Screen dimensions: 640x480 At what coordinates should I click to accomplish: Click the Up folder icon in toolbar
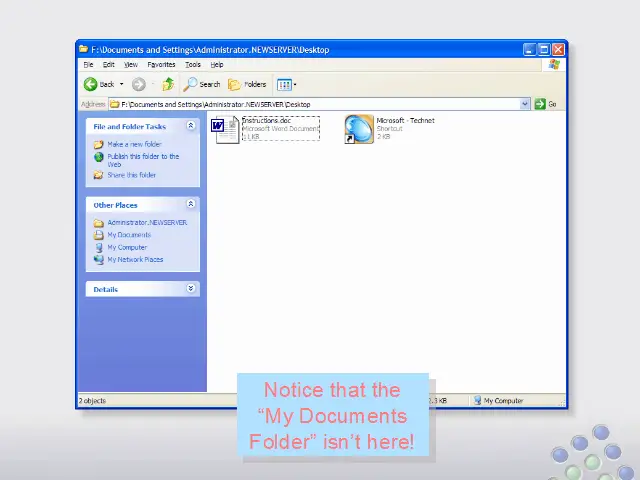pyautogui.click(x=168, y=85)
